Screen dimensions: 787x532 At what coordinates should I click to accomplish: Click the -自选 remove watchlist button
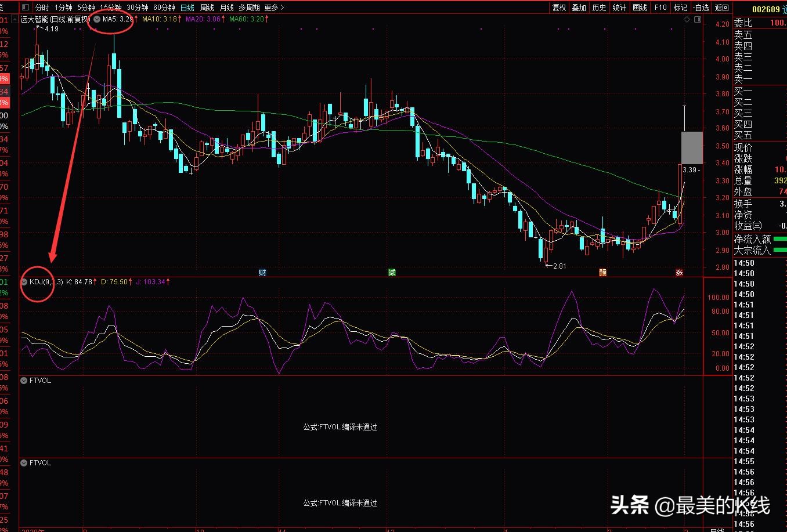tap(701, 8)
